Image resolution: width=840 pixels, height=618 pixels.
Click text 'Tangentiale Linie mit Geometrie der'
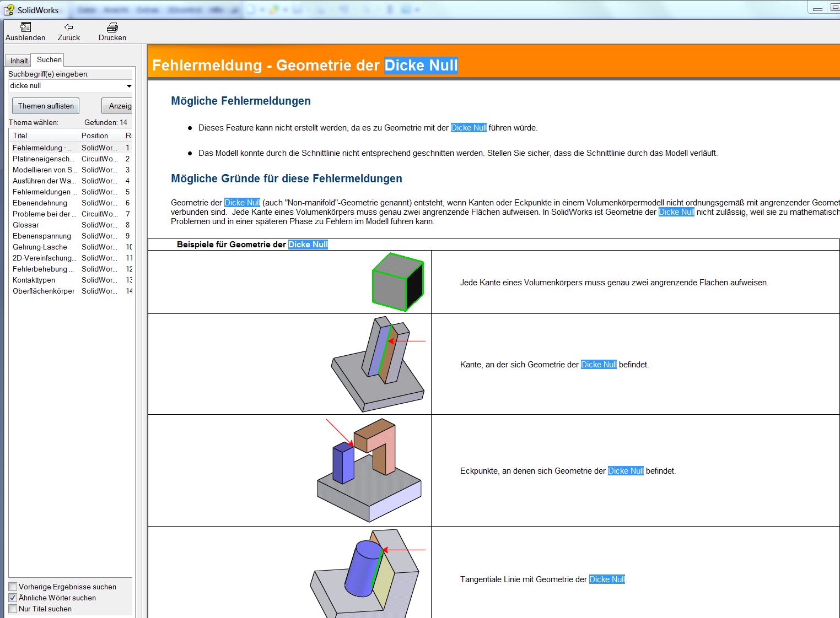coord(524,579)
